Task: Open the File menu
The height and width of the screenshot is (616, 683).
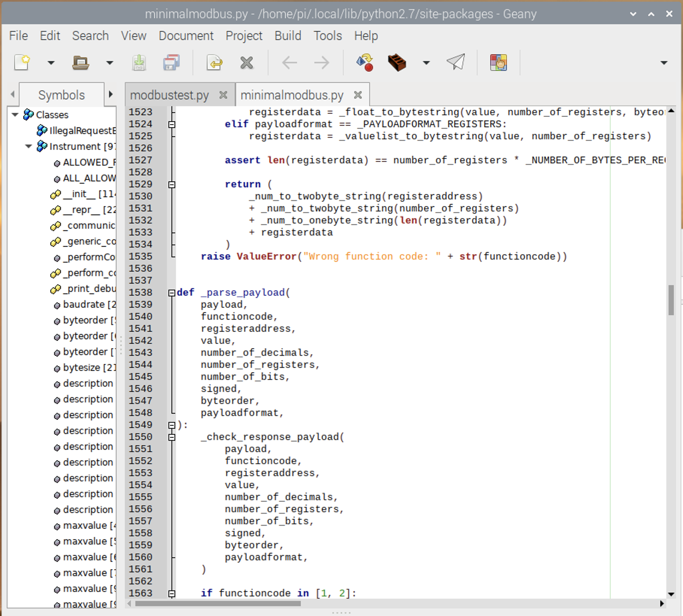Action: (18, 36)
